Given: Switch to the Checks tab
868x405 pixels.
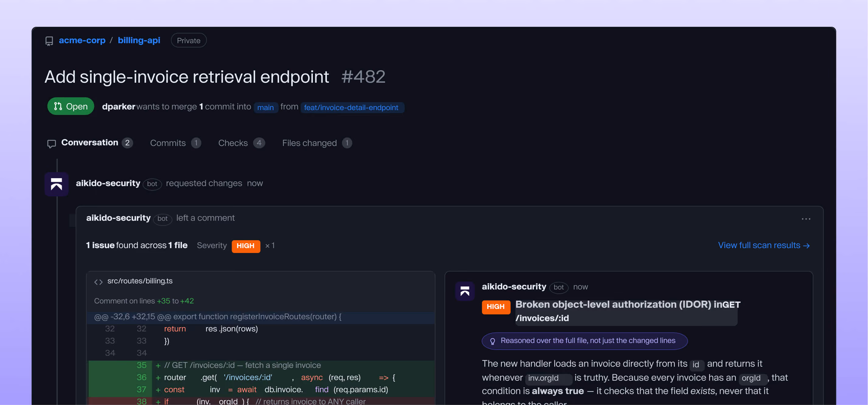Looking at the screenshot, I should point(242,143).
